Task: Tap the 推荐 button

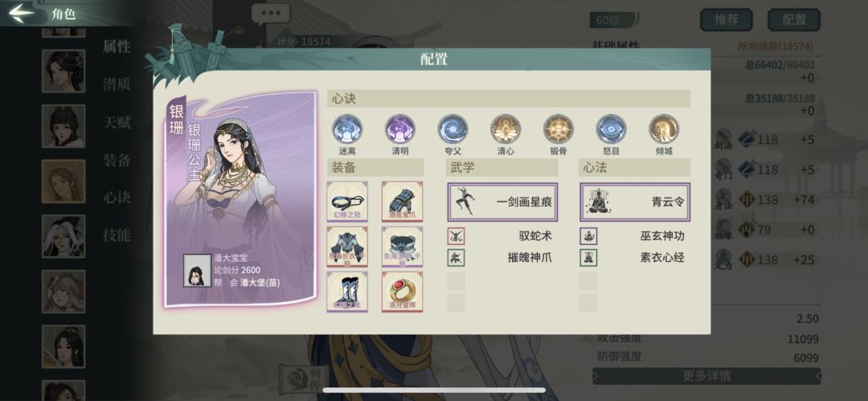Action: pos(727,20)
